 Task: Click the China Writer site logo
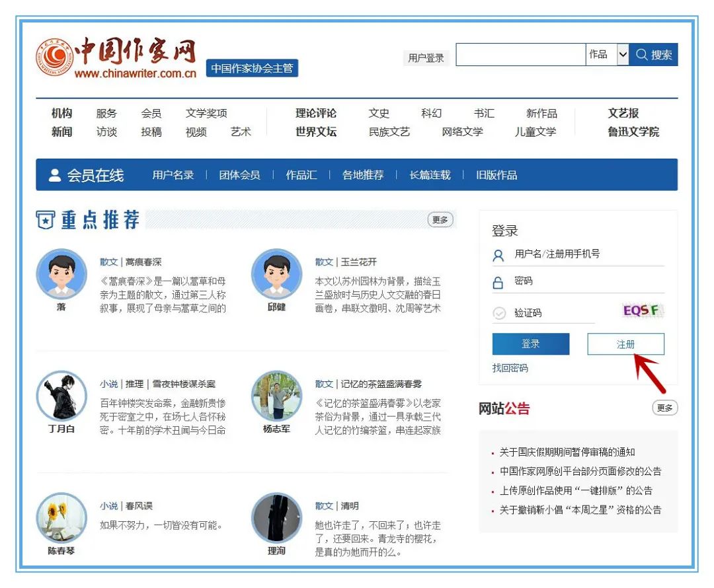pyautogui.click(x=116, y=58)
